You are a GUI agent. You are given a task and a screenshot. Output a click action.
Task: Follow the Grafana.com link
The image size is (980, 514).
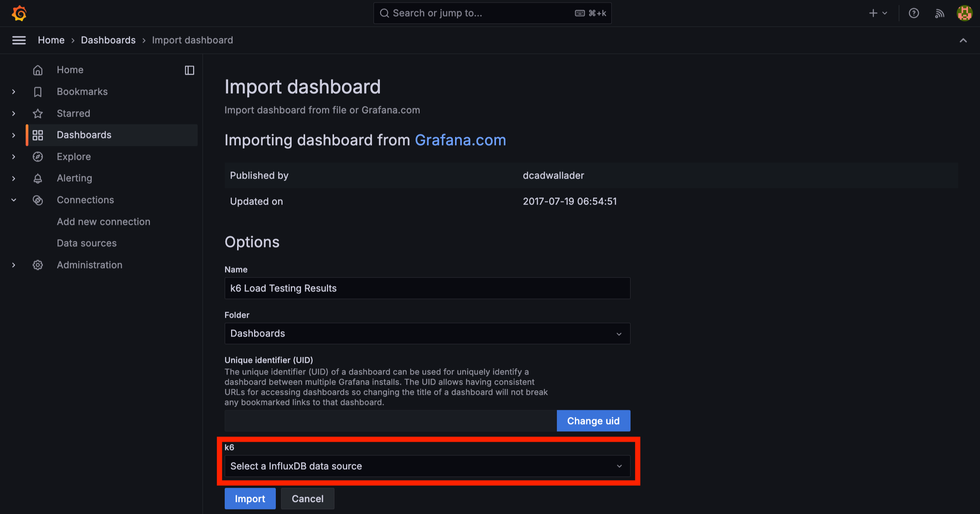click(x=460, y=141)
